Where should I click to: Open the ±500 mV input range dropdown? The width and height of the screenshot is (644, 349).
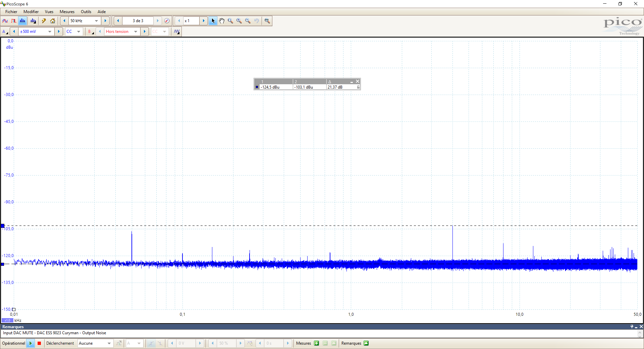(x=50, y=32)
